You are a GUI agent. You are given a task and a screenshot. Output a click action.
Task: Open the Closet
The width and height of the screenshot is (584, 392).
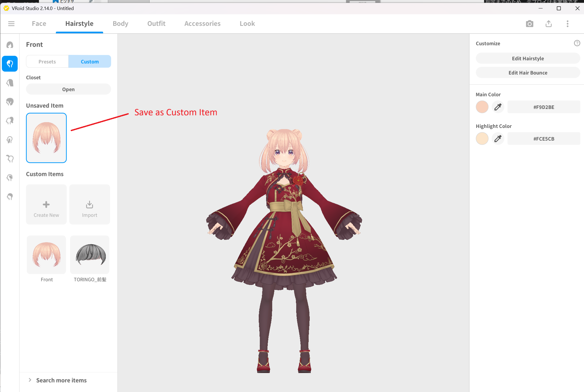(68, 89)
